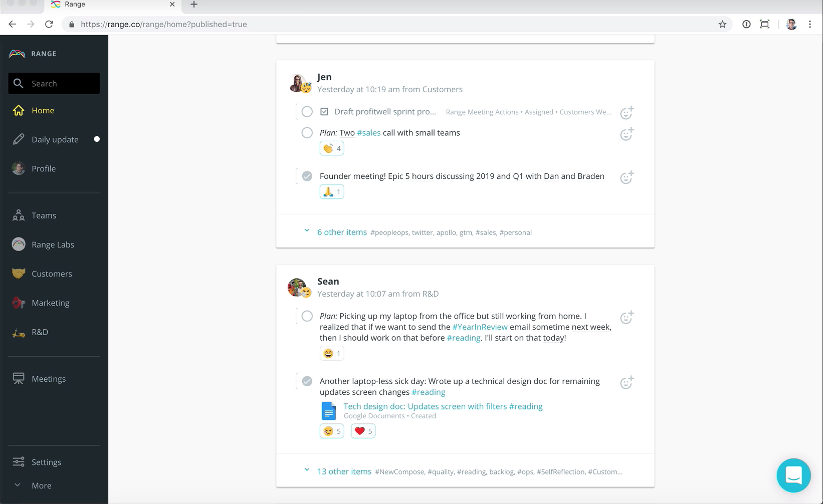Toggle completed check on Founder meeting item
Viewport: 823px width, 504px height.
(307, 176)
